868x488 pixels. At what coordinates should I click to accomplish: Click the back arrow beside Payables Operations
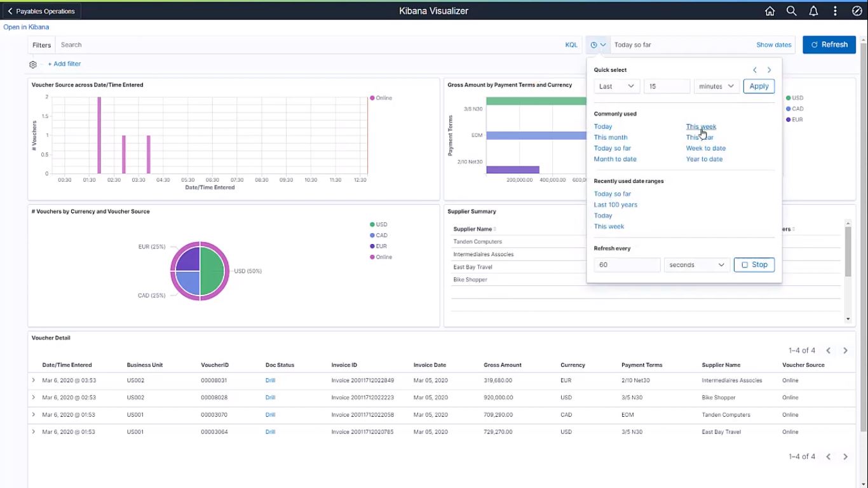tap(9, 11)
